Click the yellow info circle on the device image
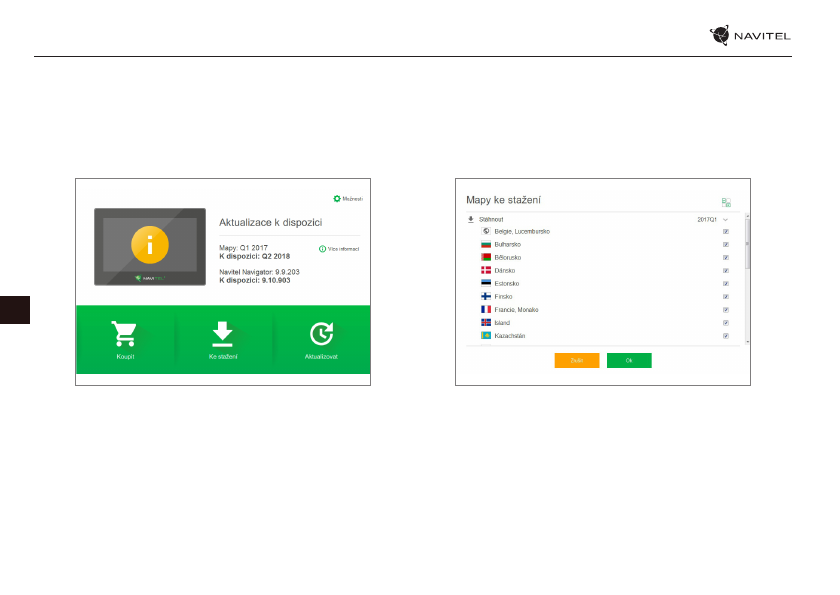 (150, 244)
